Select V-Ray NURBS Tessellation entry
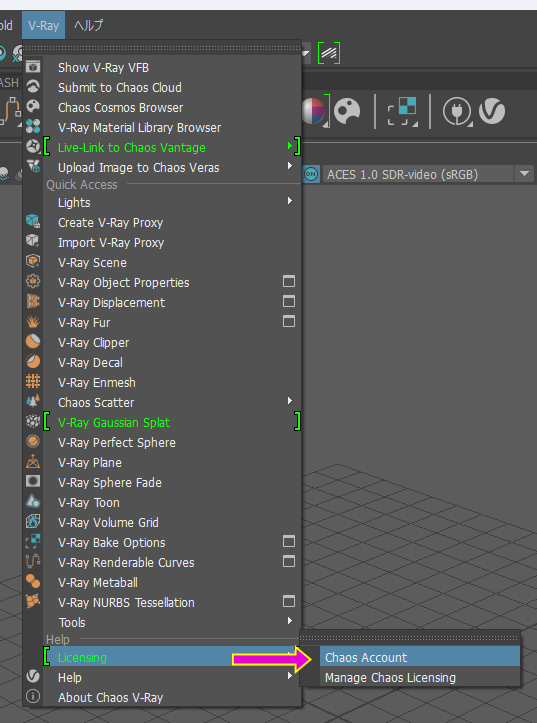Viewport: 537px width, 723px height. click(161, 603)
